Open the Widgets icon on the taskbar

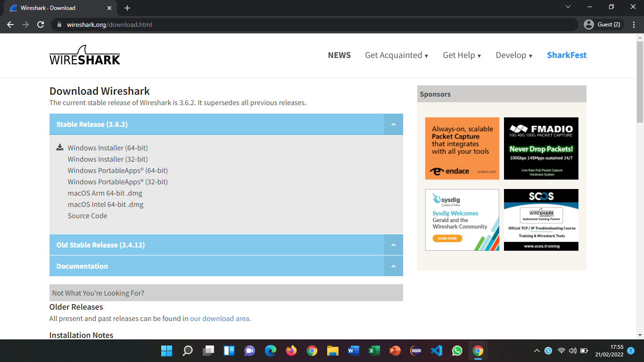pyautogui.click(x=229, y=351)
